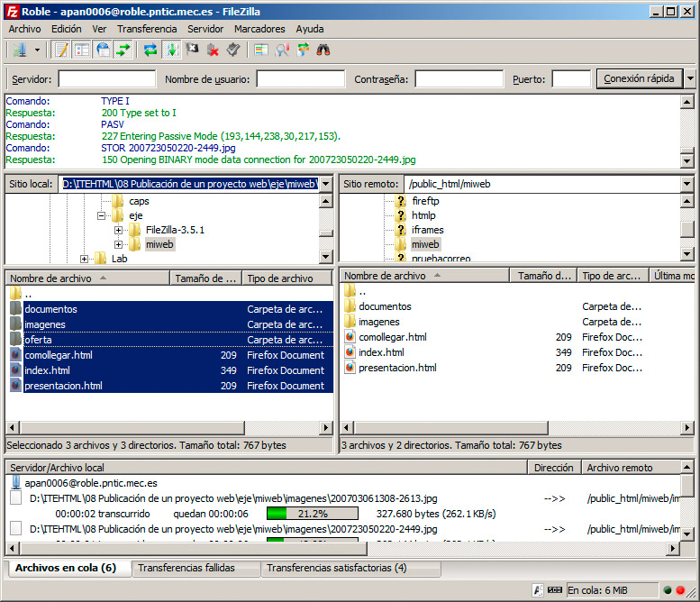The image size is (700, 602).
Task: Cancel current operation with flag icon
Action: pos(192,50)
